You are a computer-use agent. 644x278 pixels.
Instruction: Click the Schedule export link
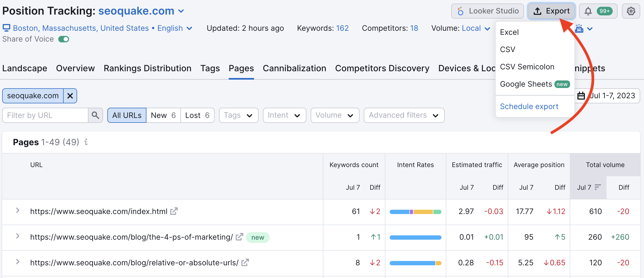pyautogui.click(x=529, y=106)
